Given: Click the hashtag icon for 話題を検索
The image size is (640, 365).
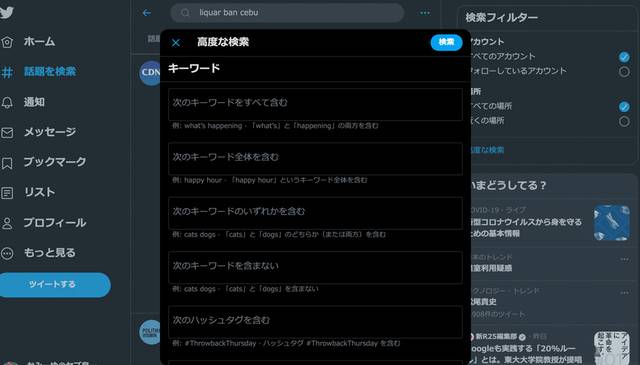Looking at the screenshot, I should (7, 72).
